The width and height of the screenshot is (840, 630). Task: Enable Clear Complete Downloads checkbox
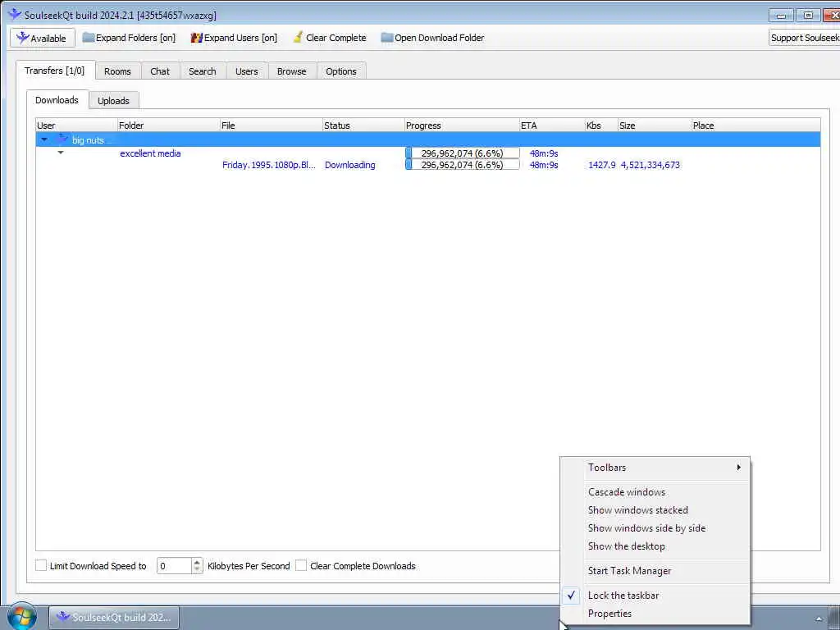(x=301, y=565)
